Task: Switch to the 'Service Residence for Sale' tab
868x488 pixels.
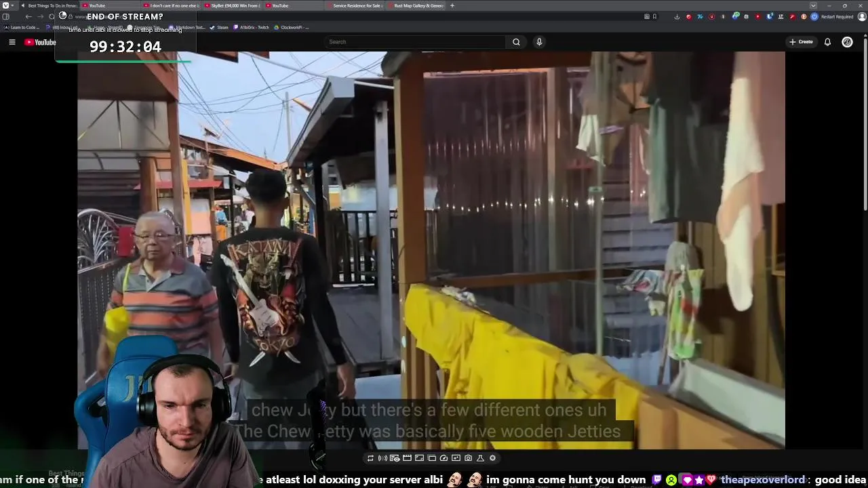Action: click(354, 5)
